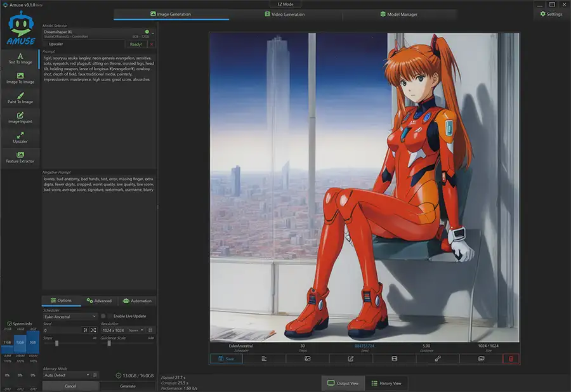Screen dimensions: 571x392
Task: Open the Paint To Image tool
Action: pyautogui.click(x=20, y=98)
